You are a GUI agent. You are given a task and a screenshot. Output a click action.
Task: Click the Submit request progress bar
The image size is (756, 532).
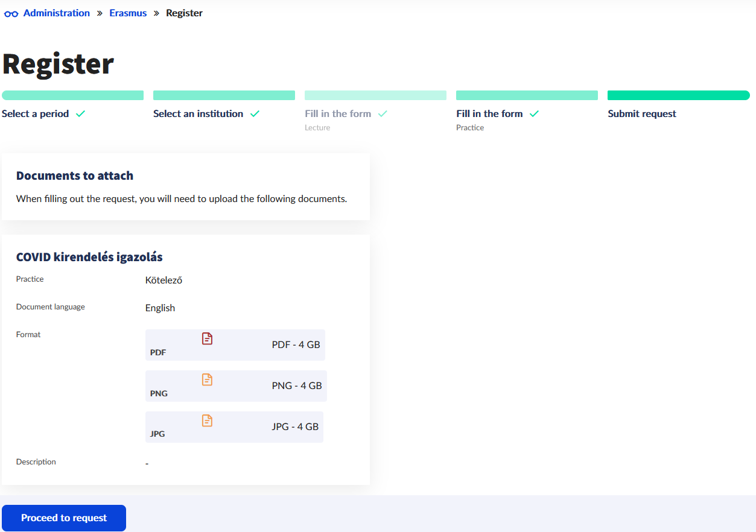pyautogui.click(x=678, y=95)
